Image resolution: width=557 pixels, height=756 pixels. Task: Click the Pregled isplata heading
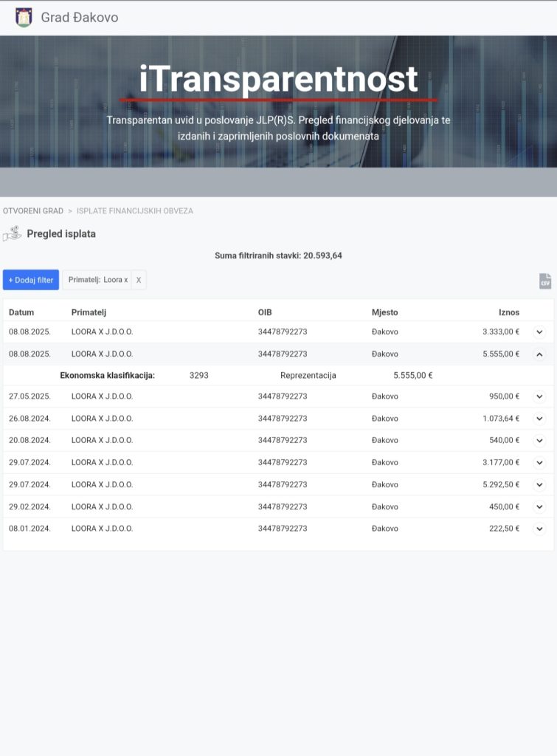(61, 234)
